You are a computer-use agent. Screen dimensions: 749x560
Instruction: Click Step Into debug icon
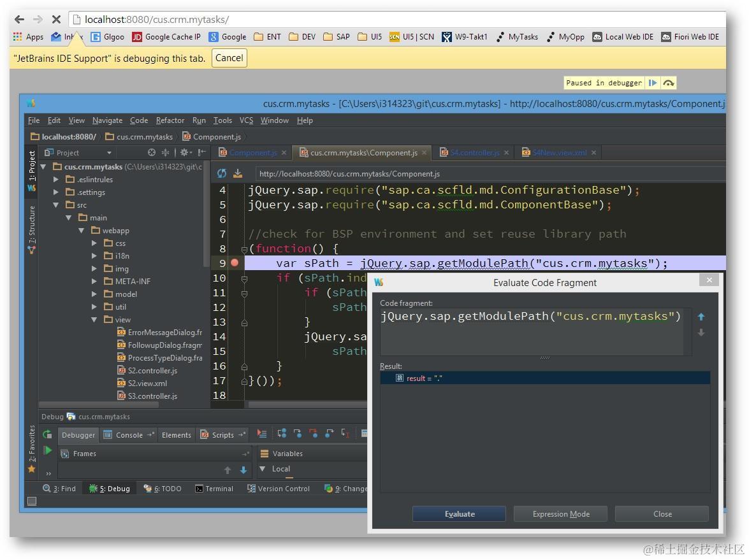pos(298,434)
